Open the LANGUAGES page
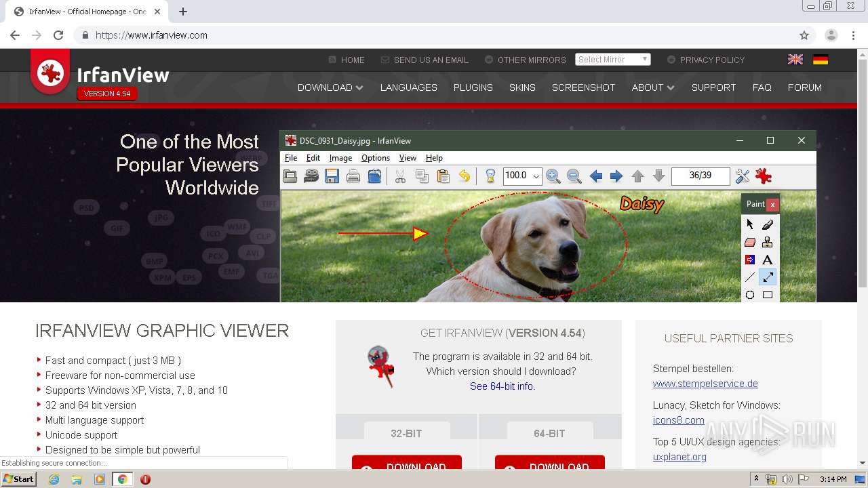The height and width of the screenshot is (488, 868). [x=409, y=87]
